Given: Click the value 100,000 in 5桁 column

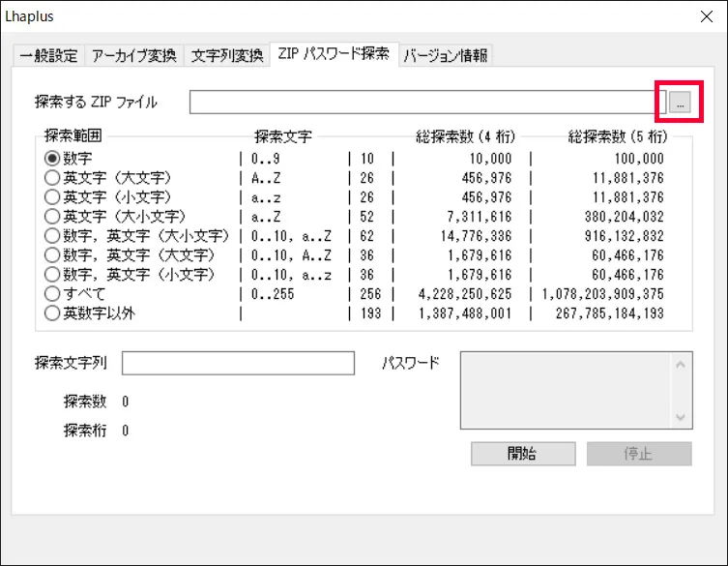Looking at the screenshot, I should click(x=639, y=159).
